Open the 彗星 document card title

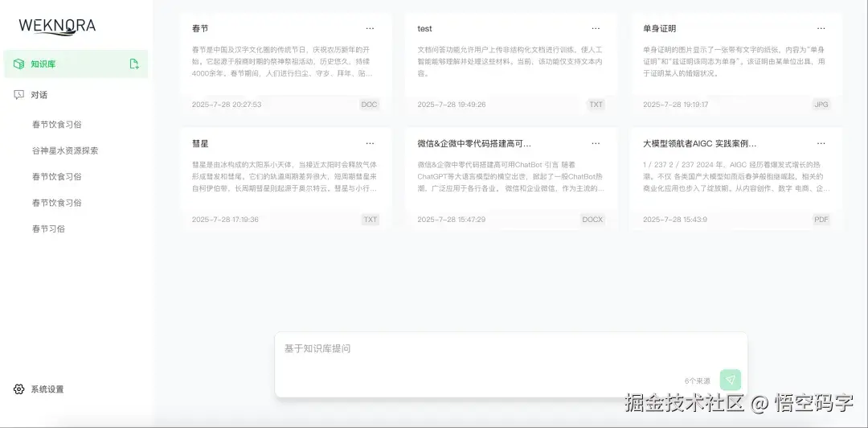(x=200, y=143)
